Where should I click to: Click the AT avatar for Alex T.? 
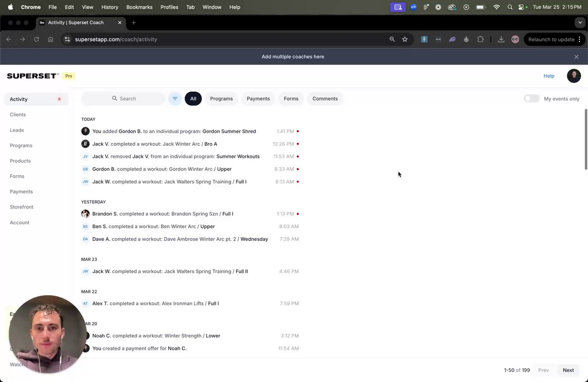(85, 303)
